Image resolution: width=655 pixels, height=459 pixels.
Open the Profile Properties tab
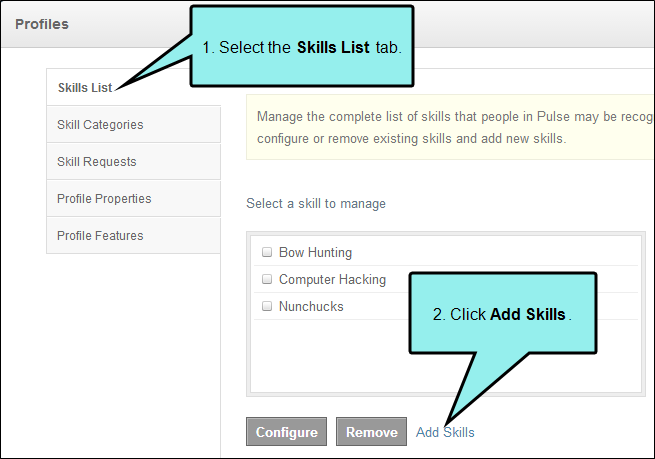[x=133, y=198]
